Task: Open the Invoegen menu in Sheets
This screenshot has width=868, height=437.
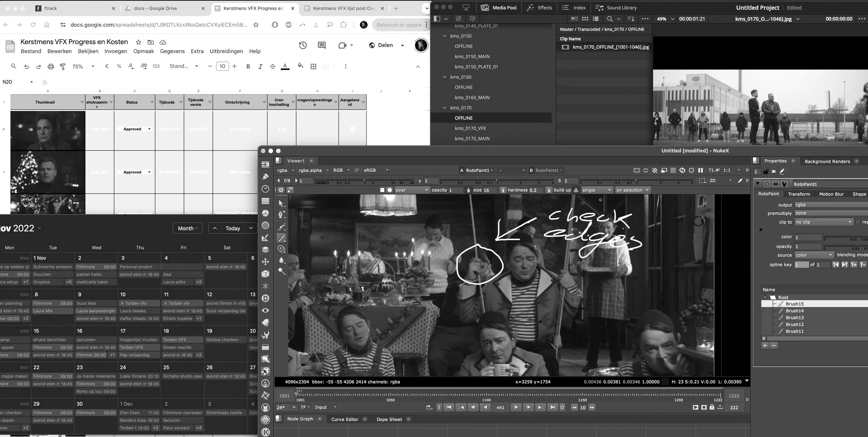Action: 116,51
